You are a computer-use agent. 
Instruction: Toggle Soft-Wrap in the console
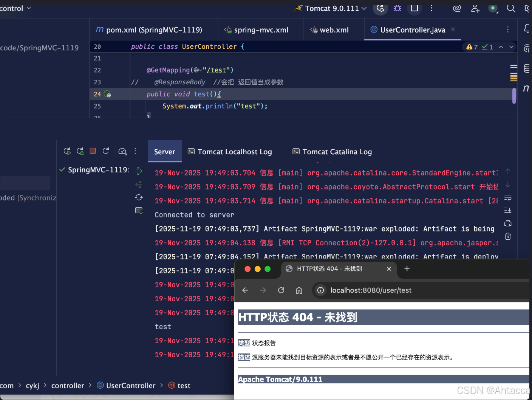click(x=508, y=197)
